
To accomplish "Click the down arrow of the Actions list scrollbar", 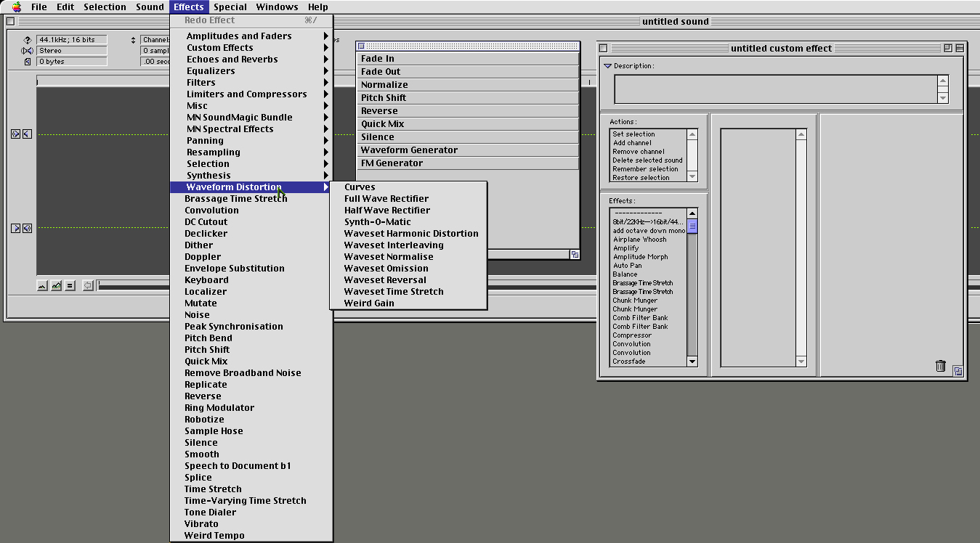I will click(x=692, y=176).
